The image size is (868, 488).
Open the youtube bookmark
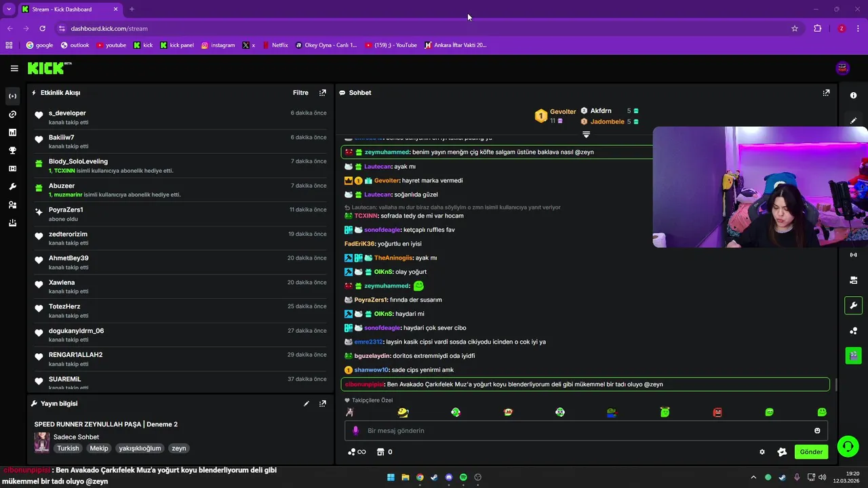111,45
